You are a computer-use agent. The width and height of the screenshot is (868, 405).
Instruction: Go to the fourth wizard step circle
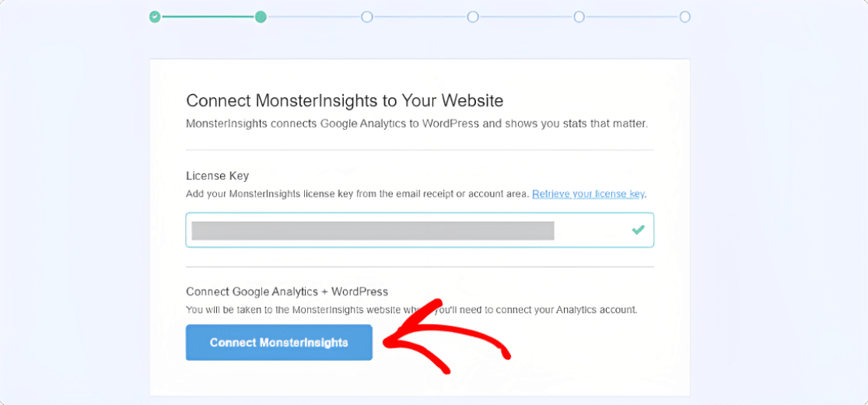(x=473, y=17)
